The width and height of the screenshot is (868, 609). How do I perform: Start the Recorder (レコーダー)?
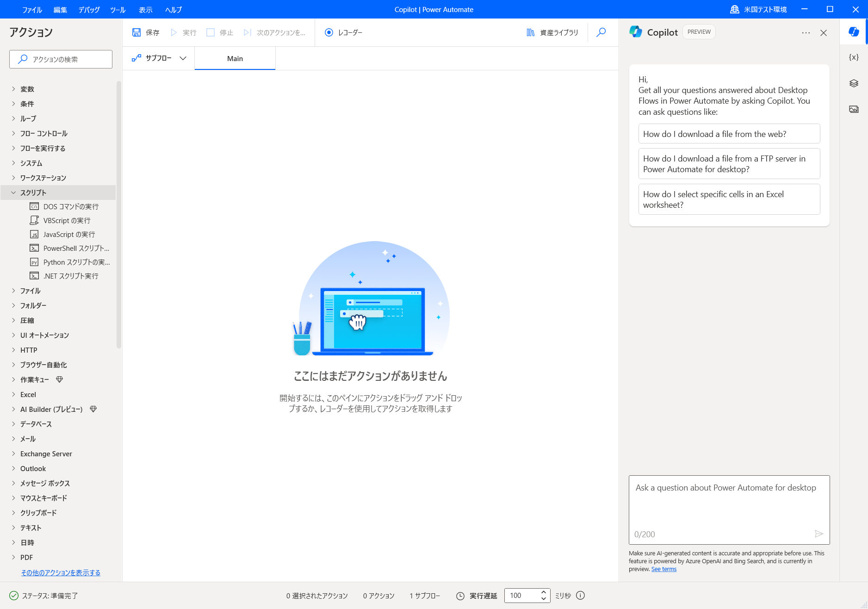[344, 32]
